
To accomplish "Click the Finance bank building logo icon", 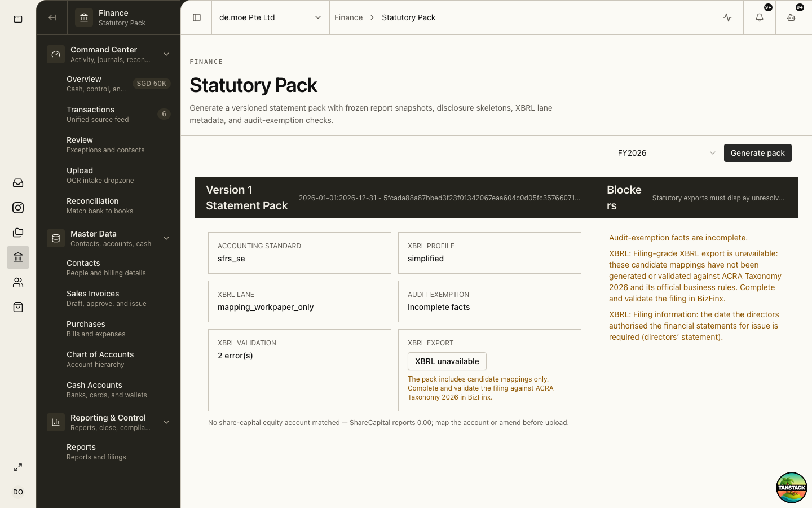I will [x=84, y=17].
